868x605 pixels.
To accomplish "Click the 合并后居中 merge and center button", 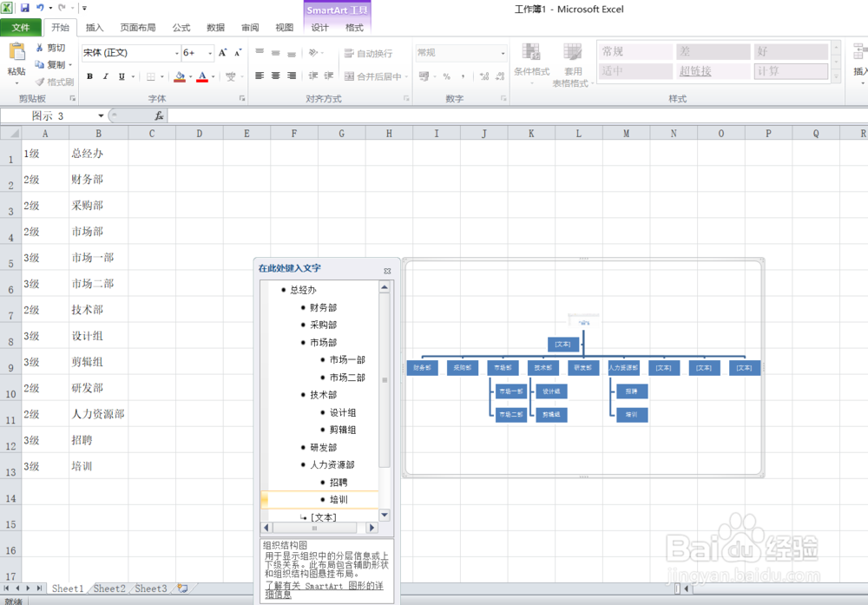I will [x=372, y=76].
